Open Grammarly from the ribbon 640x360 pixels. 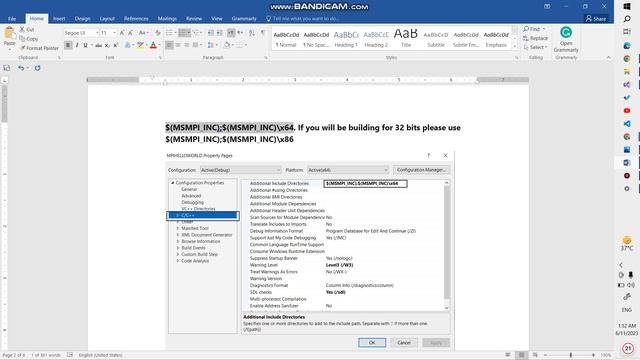click(x=566, y=40)
